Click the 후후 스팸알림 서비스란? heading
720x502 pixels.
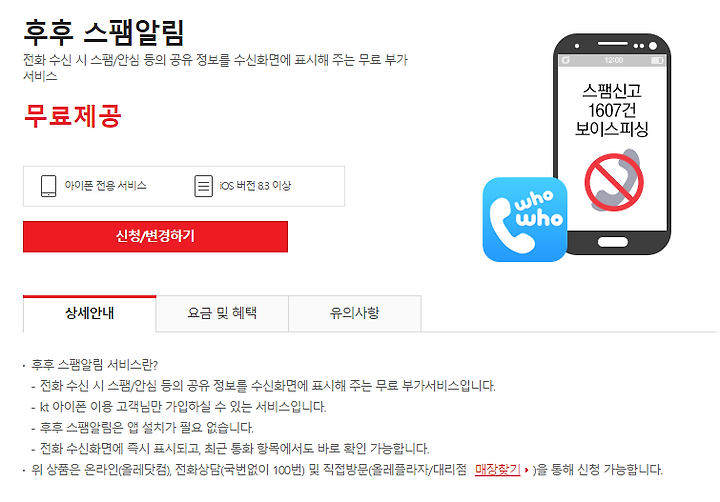click(95, 365)
